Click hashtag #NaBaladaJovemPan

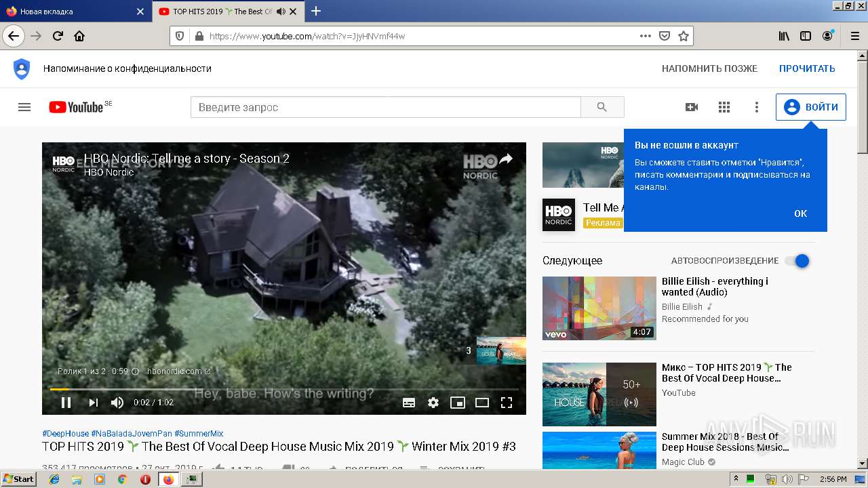point(132,434)
